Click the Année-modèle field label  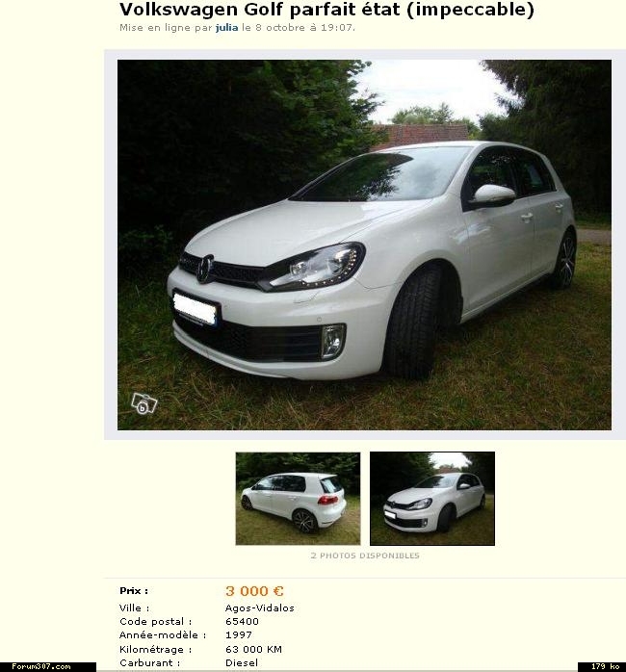163,634
